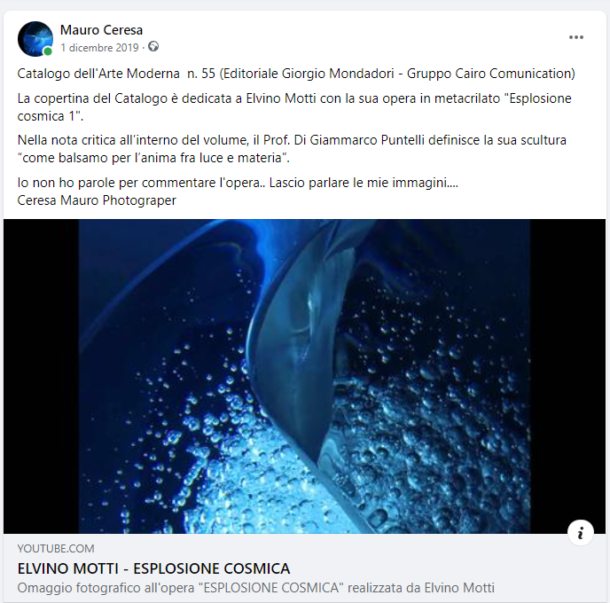Click the paragraph starting Nella nota critica
610x603 pixels.
pos(292,149)
